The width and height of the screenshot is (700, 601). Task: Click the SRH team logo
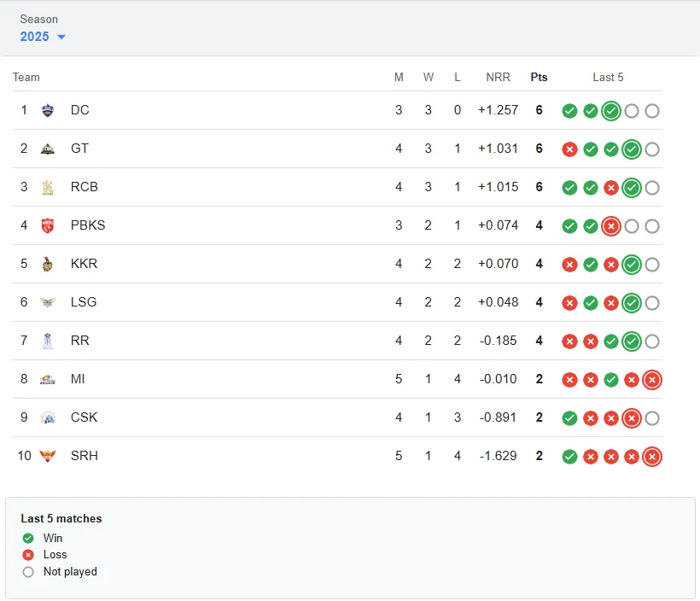(48, 456)
